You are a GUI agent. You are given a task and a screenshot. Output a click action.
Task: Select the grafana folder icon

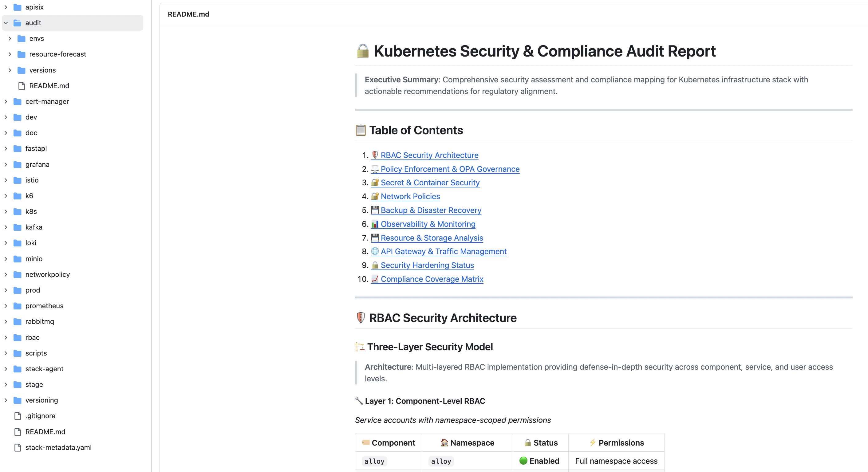(x=18, y=164)
